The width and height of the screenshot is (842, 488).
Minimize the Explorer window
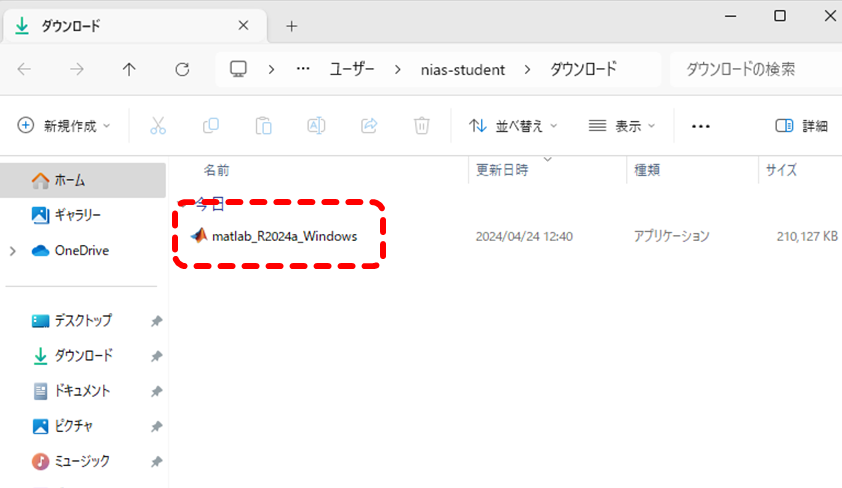click(730, 16)
